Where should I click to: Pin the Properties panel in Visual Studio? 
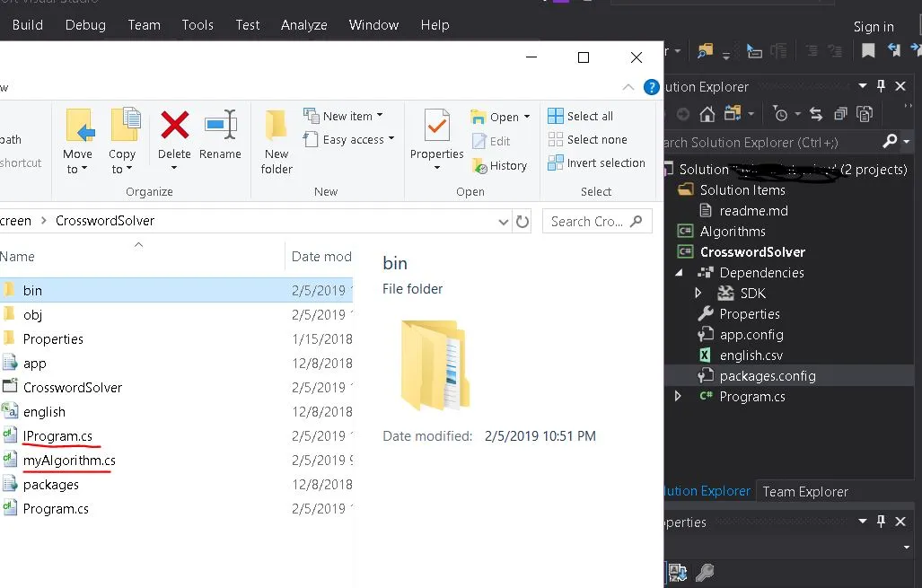[x=881, y=521]
